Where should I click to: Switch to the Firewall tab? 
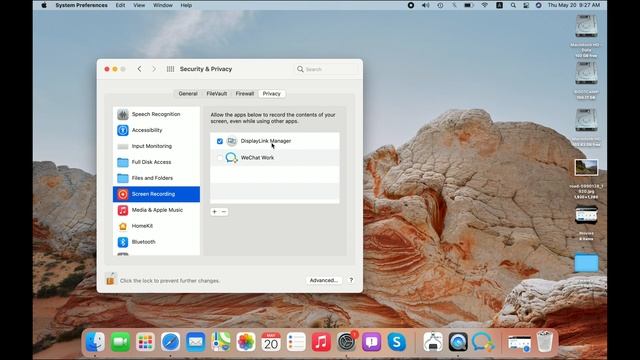click(245, 93)
